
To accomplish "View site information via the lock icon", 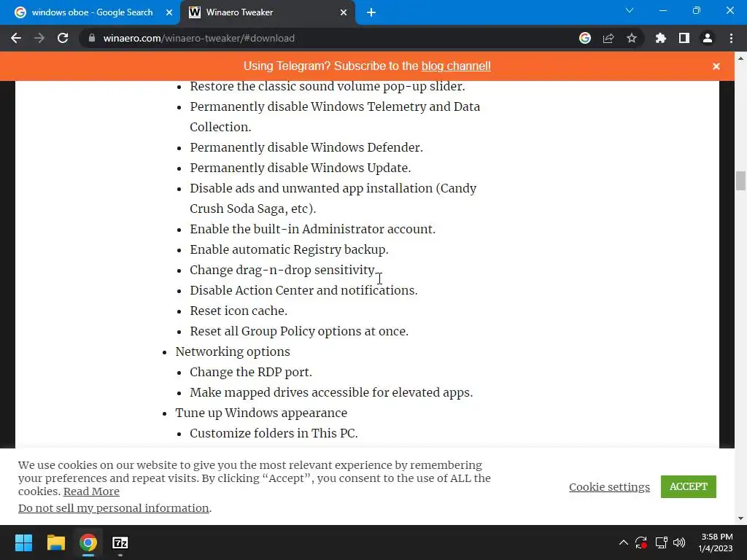I will point(92,38).
